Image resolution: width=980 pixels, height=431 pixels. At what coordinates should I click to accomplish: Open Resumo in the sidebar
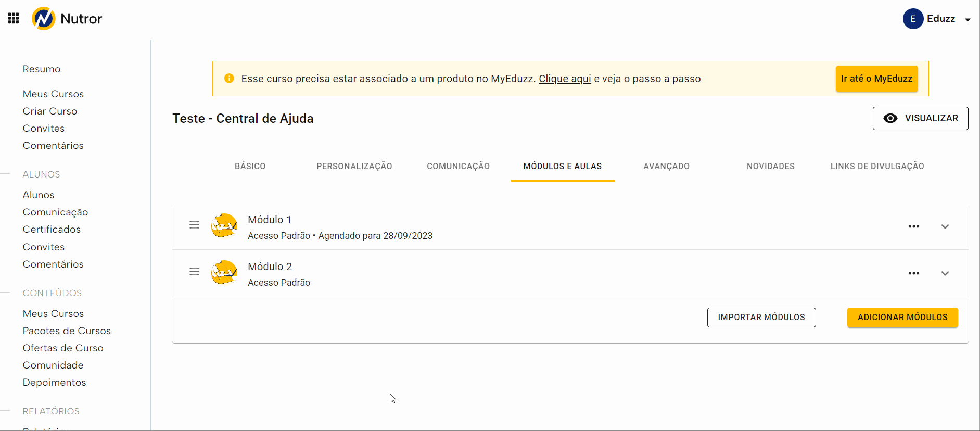pyautogui.click(x=42, y=69)
